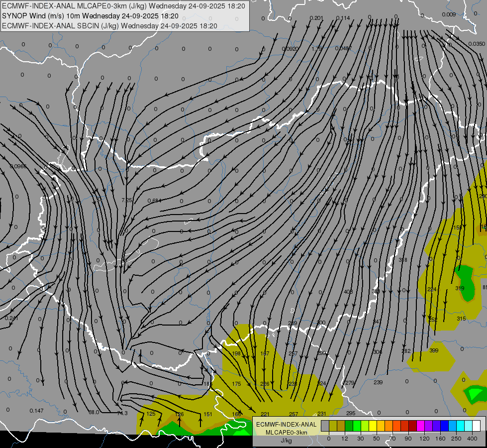
Task: Click the 0.684 data value on map
Action: tap(154, 201)
